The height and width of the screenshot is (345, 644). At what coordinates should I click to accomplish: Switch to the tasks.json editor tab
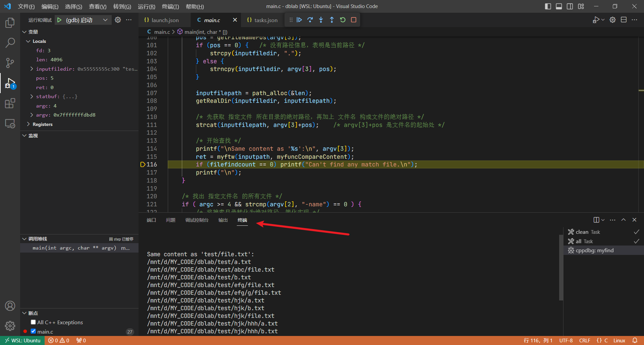point(266,20)
